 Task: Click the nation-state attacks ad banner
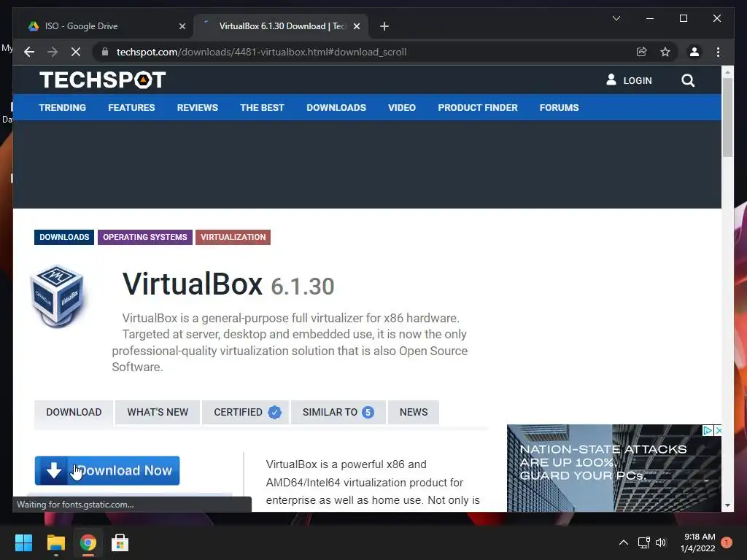[614, 469]
